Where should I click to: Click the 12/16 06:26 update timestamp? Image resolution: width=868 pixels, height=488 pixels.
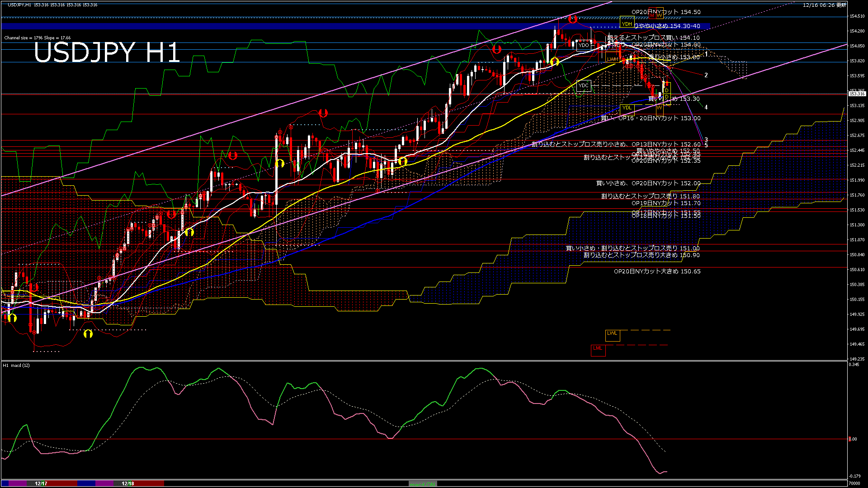[x=824, y=5]
